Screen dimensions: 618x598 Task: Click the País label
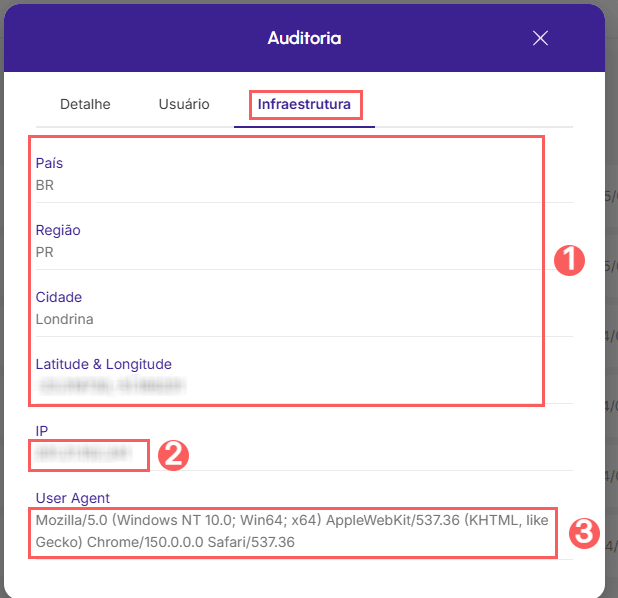(49, 163)
